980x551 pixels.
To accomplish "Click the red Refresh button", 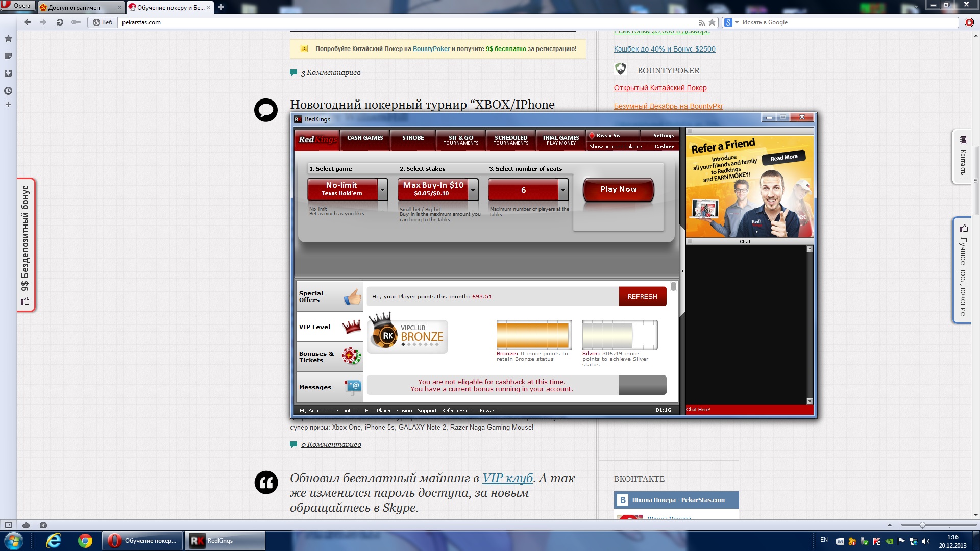I will click(642, 296).
